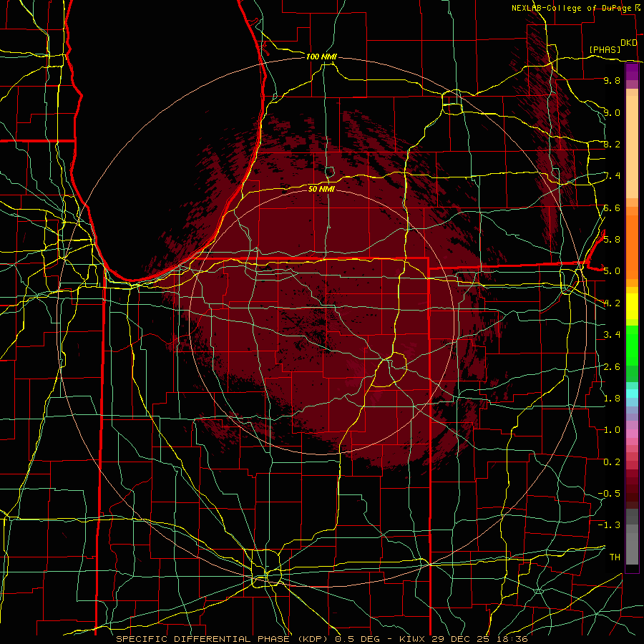Click the 8.2 scale value
644x644 pixels.
click(x=612, y=144)
